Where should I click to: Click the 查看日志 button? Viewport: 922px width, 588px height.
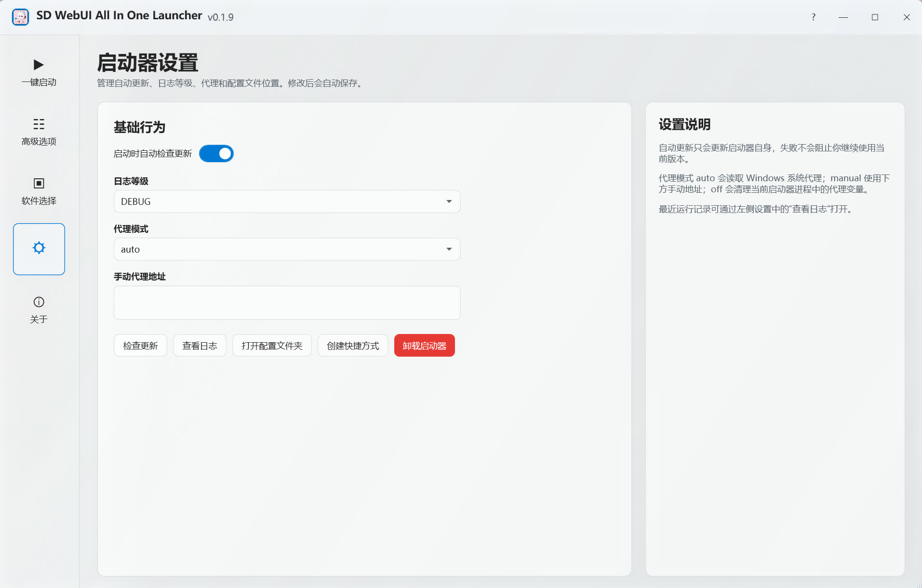(200, 346)
